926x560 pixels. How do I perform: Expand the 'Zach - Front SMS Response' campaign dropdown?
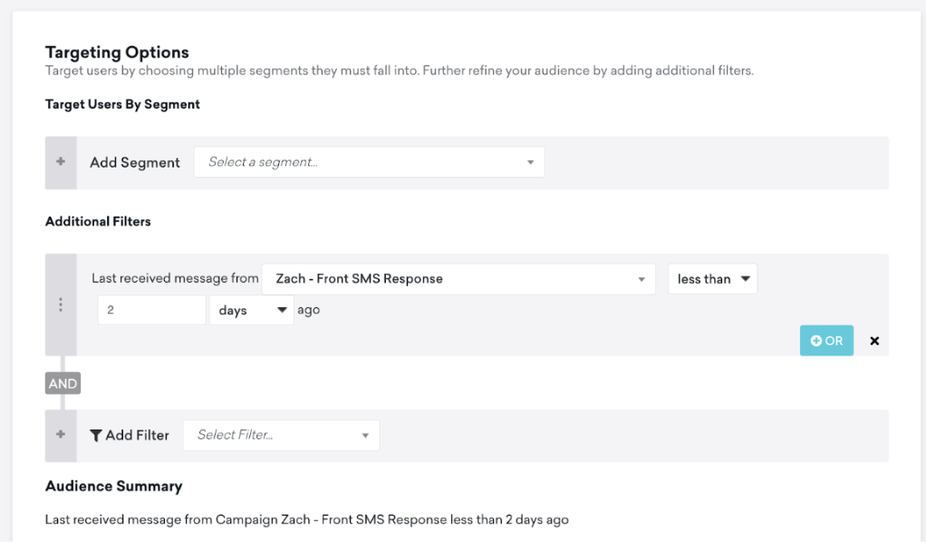point(458,279)
